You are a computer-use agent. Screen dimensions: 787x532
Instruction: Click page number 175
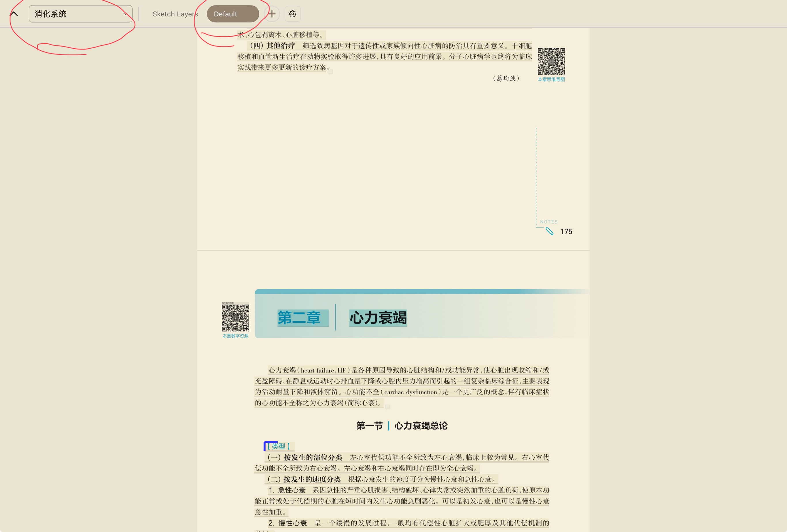(x=566, y=231)
